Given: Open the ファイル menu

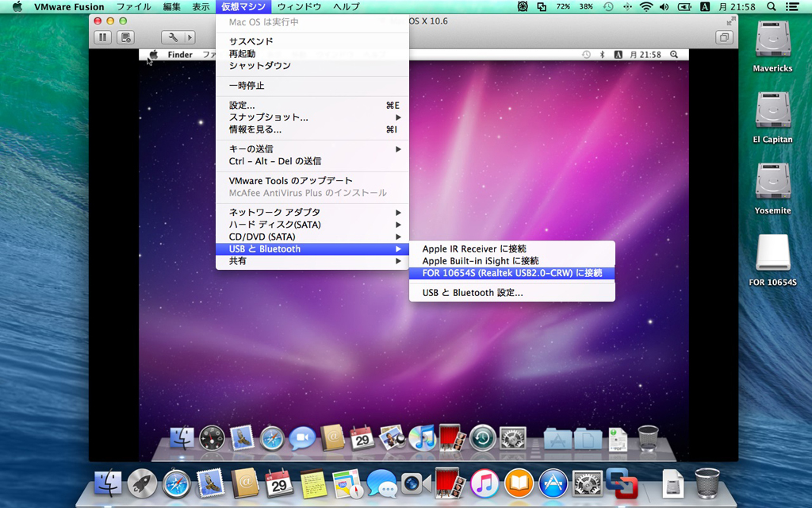Looking at the screenshot, I should tap(133, 6).
